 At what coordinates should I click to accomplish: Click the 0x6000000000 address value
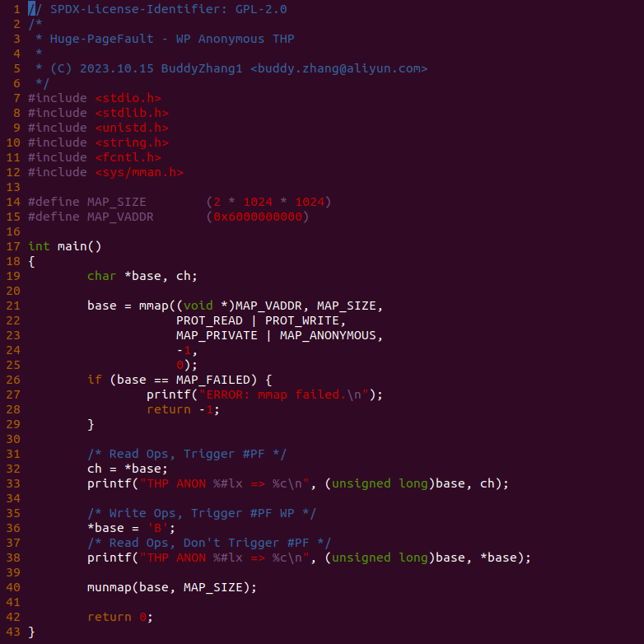click(258, 217)
